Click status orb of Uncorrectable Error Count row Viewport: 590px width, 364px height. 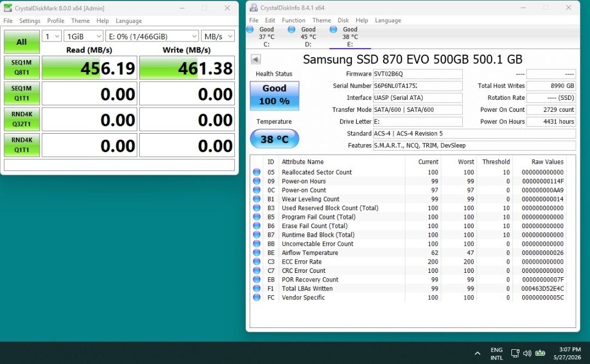(x=257, y=244)
